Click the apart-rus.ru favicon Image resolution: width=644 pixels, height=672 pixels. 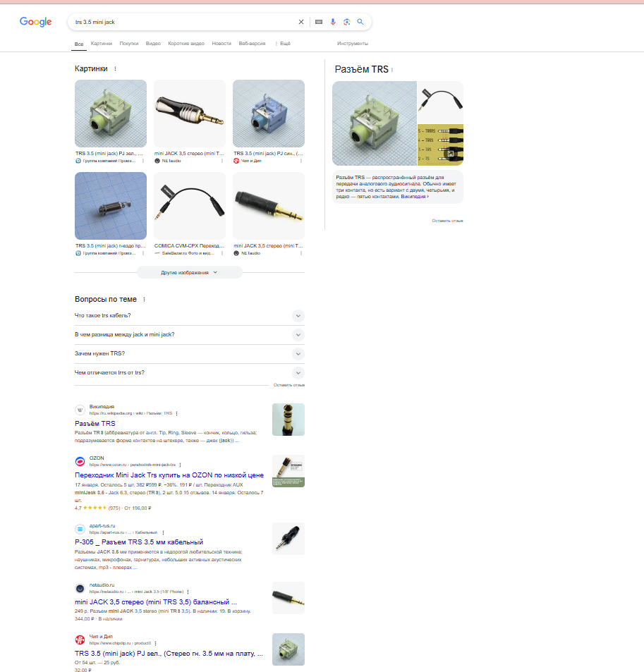pyautogui.click(x=80, y=530)
